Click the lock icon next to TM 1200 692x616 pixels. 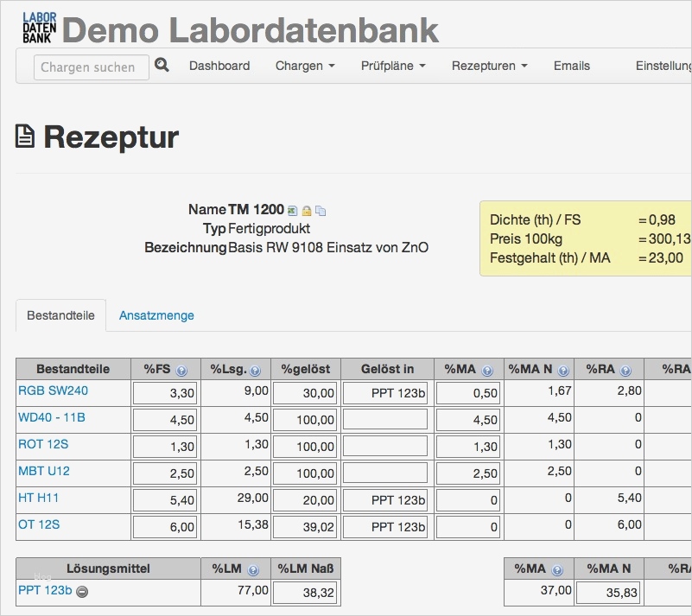pos(307,211)
